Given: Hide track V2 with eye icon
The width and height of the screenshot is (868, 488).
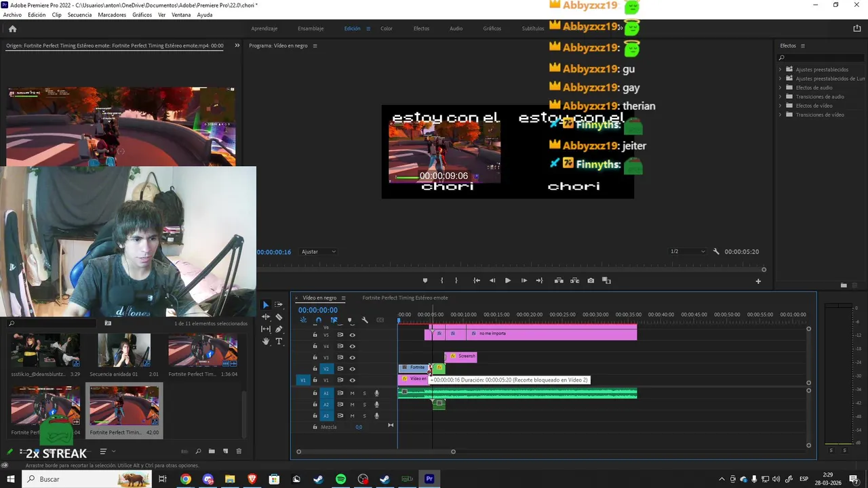Looking at the screenshot, I should point(352,369).
